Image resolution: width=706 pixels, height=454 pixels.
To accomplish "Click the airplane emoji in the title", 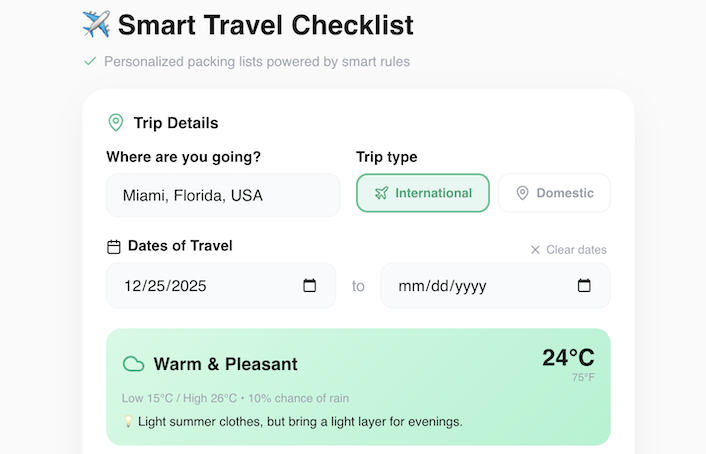I will pyautogui.click(x=96, y=24).
